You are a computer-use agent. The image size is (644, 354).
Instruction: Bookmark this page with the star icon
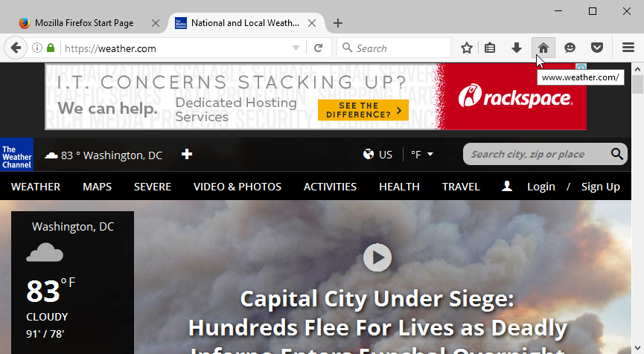[x=467, y=48]
